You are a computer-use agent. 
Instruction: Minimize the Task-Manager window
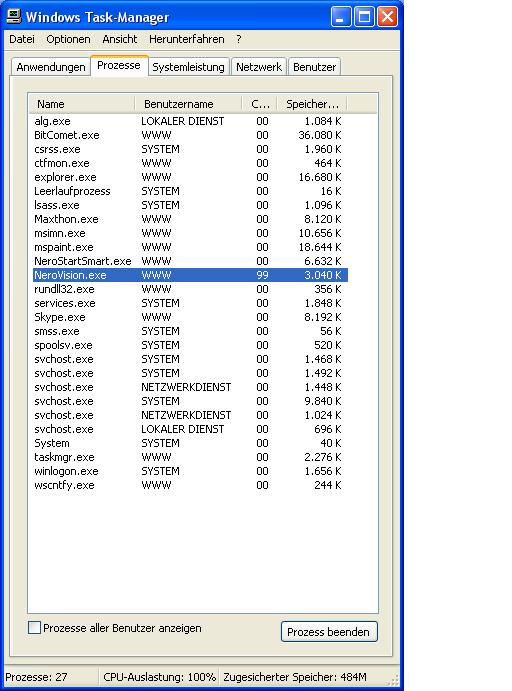click(x=341, y=17)
